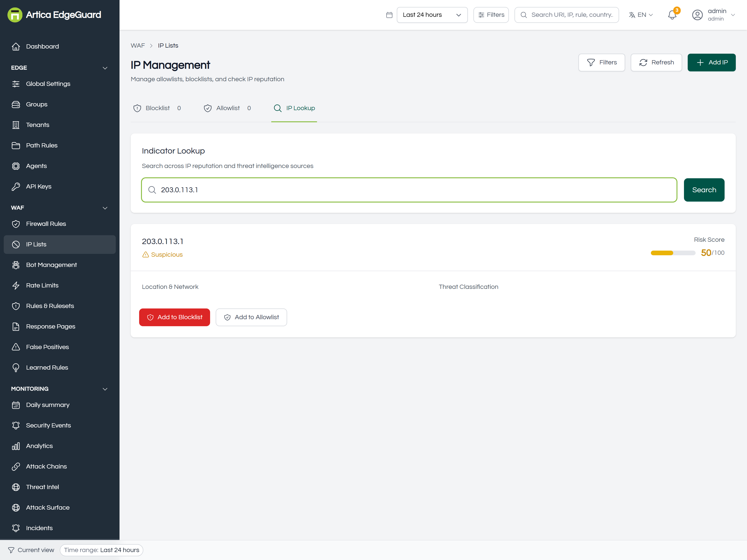Open Agents page

pyautogui.click(x=60, y=166)
